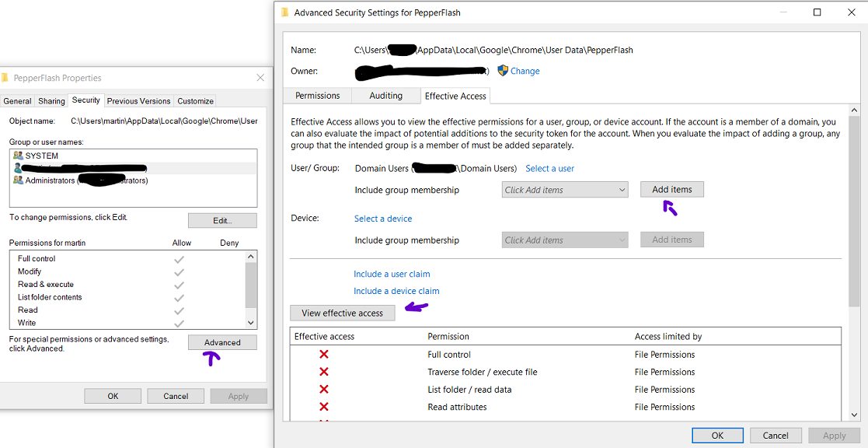This screenshot has width=868, height=448.
Task: Click red X icon for List folder row
Action: click(x=324, y=390)
